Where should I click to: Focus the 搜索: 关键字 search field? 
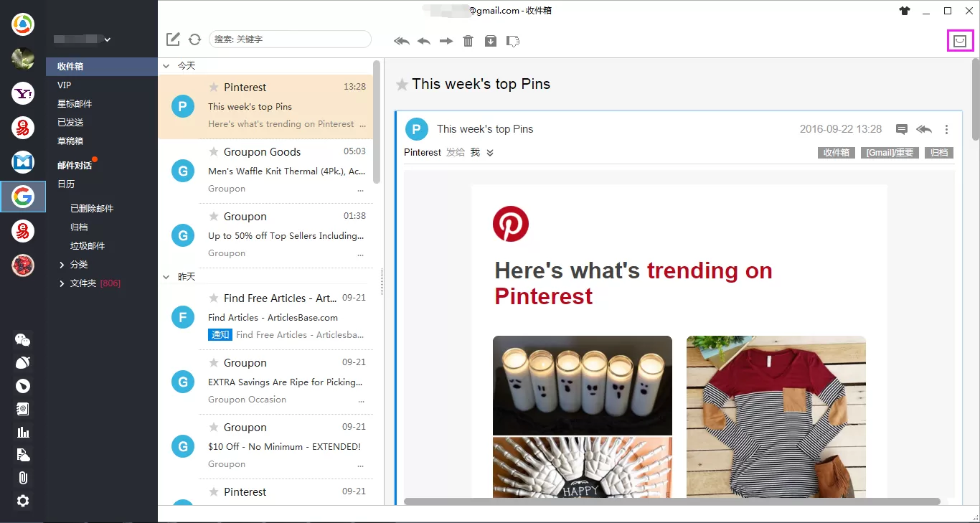point(290,39)
